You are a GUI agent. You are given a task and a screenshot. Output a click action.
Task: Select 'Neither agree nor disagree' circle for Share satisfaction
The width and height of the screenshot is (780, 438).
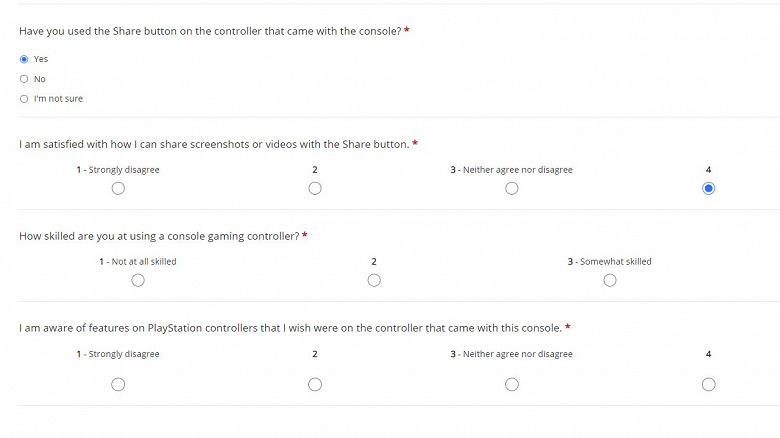pos(512,188)
